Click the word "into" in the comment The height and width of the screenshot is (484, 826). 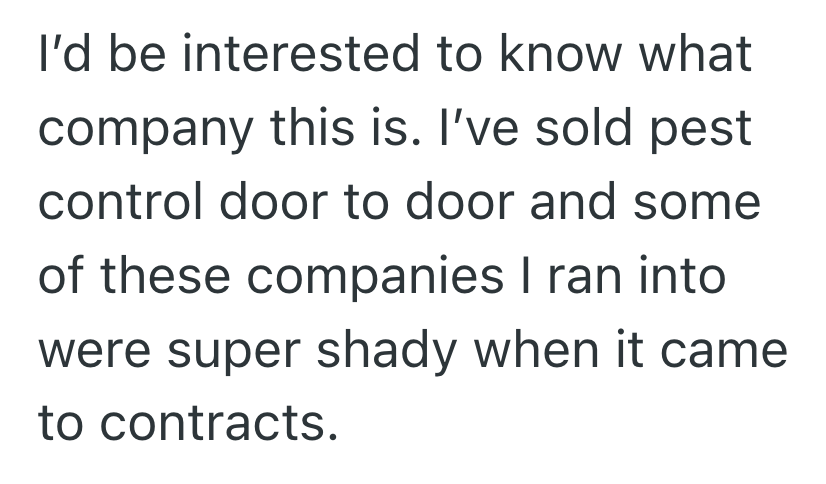point(685,277)
